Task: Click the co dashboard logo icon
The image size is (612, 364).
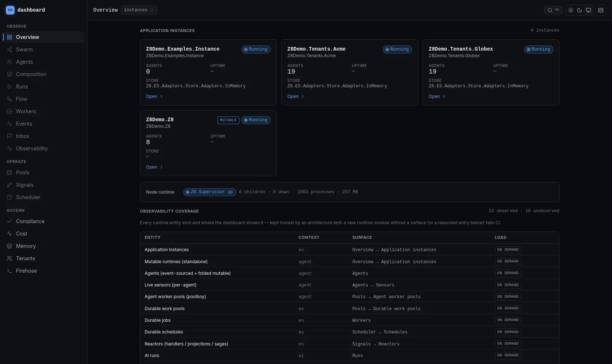Action: click(10, 10)
